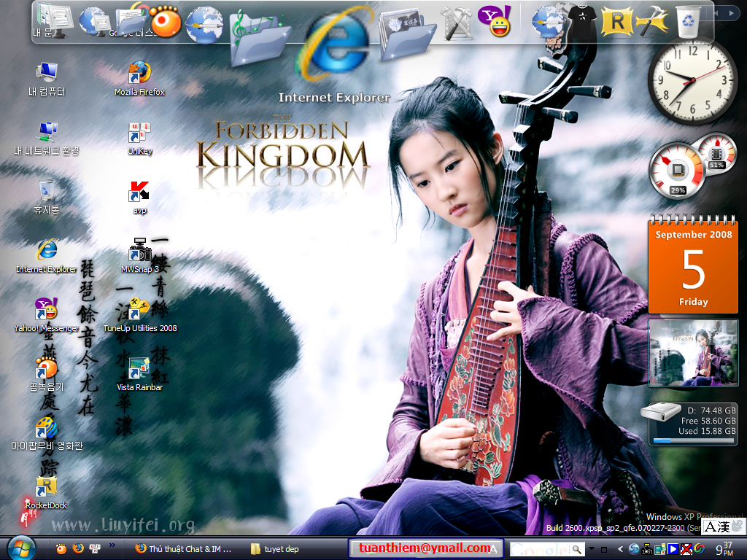Click the Google deskbar magnifier search button
Screen dimensions: 747x560
pos(578,550)
